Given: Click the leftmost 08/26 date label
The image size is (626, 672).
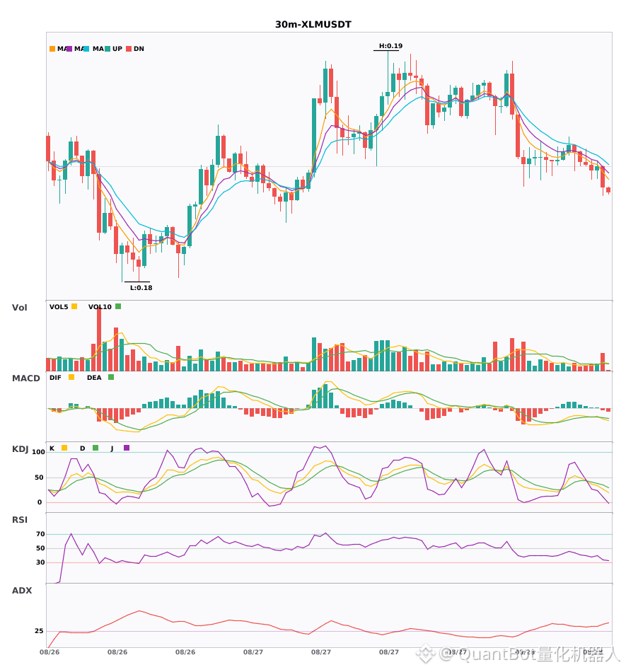Looking at the screenshot, I should point(50,652).
